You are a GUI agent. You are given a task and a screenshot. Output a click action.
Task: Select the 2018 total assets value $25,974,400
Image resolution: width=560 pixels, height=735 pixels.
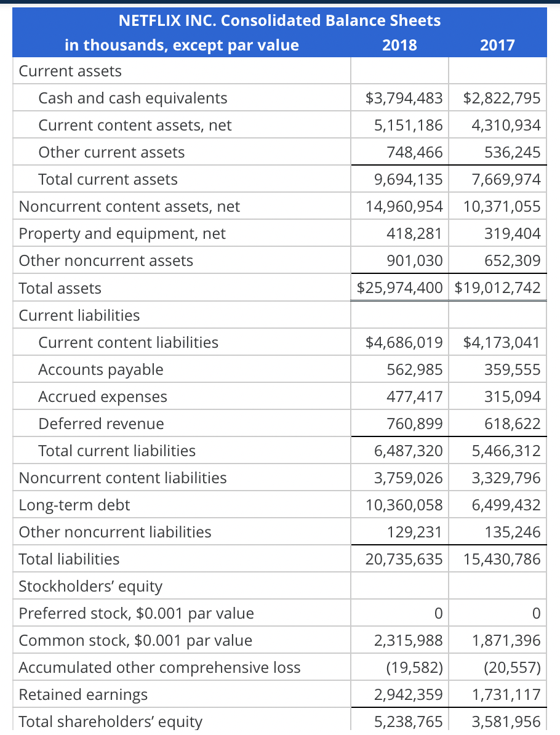[400, 287]
